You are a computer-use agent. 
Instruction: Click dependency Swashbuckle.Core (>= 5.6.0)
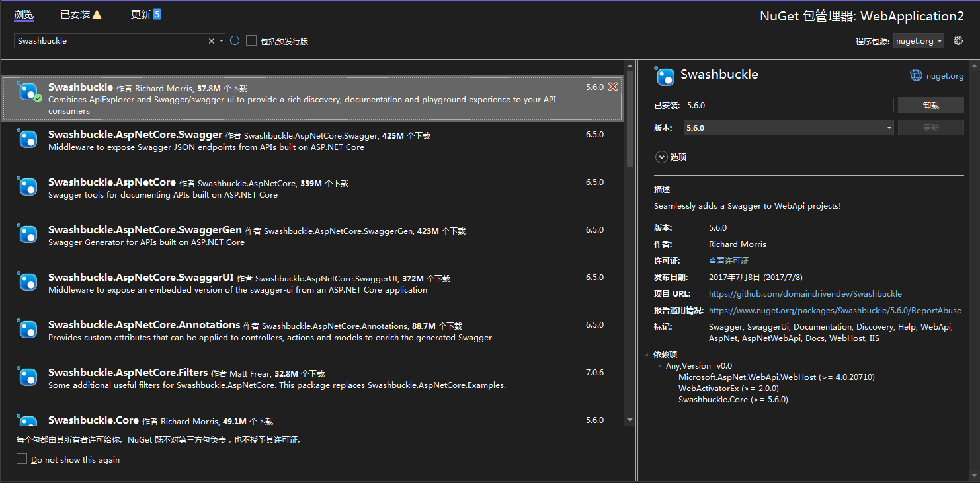pos(733,400)
